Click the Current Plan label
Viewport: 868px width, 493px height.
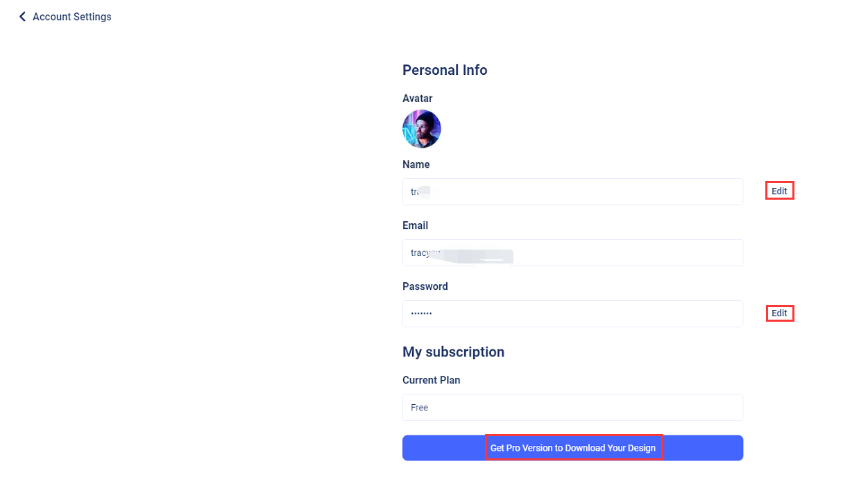[432, 380]
